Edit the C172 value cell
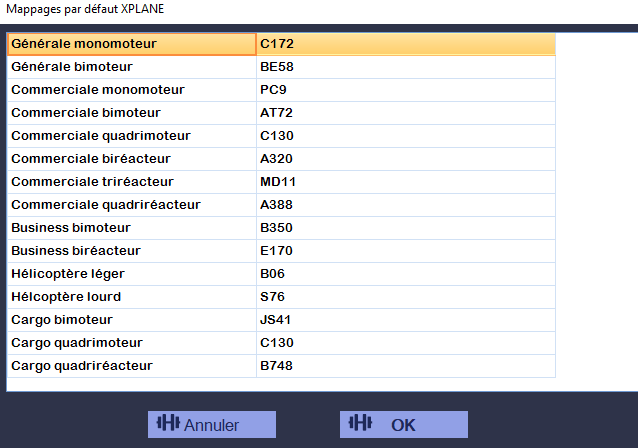Viewport: 638px width, 448px height. click(406, 44)
